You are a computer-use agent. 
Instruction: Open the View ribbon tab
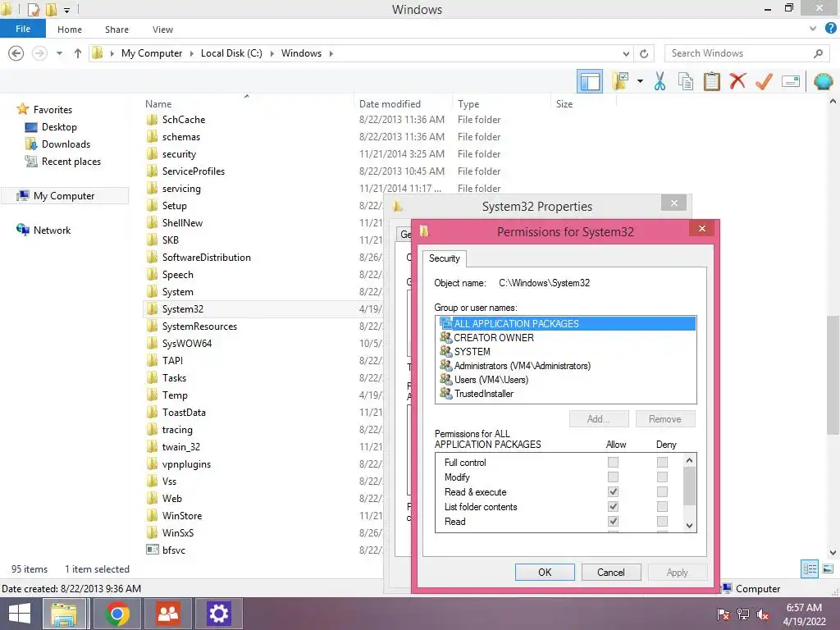click(x=162, y=30)
